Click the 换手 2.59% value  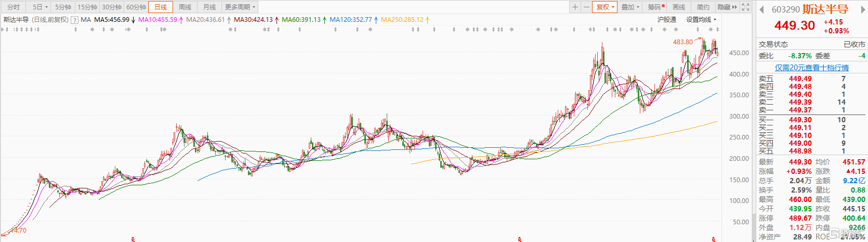point(801,190)
